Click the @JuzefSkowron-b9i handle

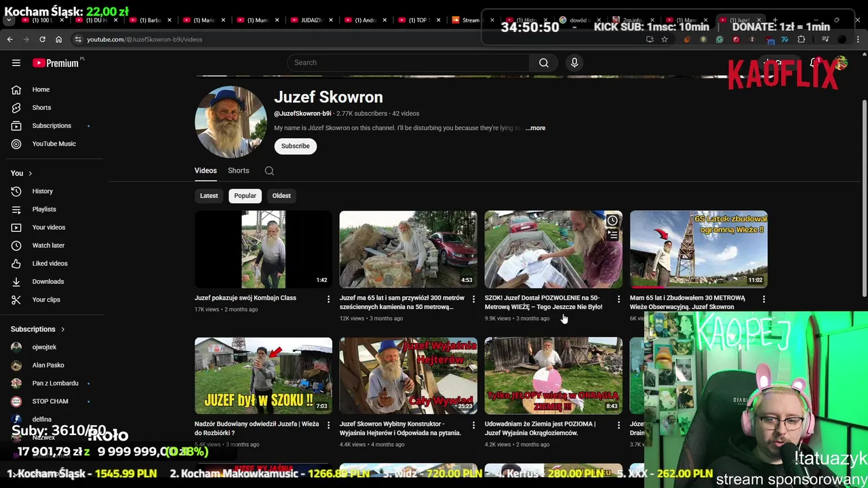coord(302,114)
